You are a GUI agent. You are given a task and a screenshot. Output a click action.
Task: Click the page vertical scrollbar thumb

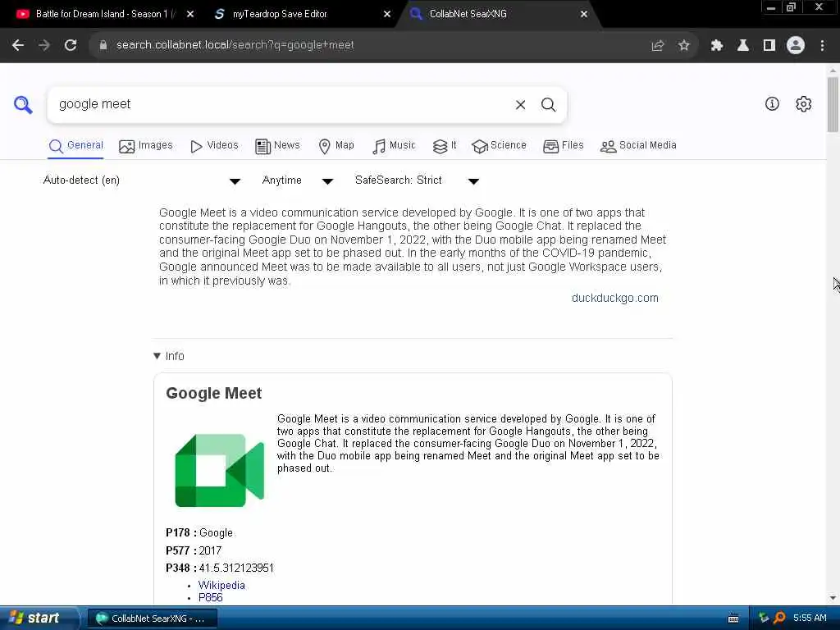833,104
